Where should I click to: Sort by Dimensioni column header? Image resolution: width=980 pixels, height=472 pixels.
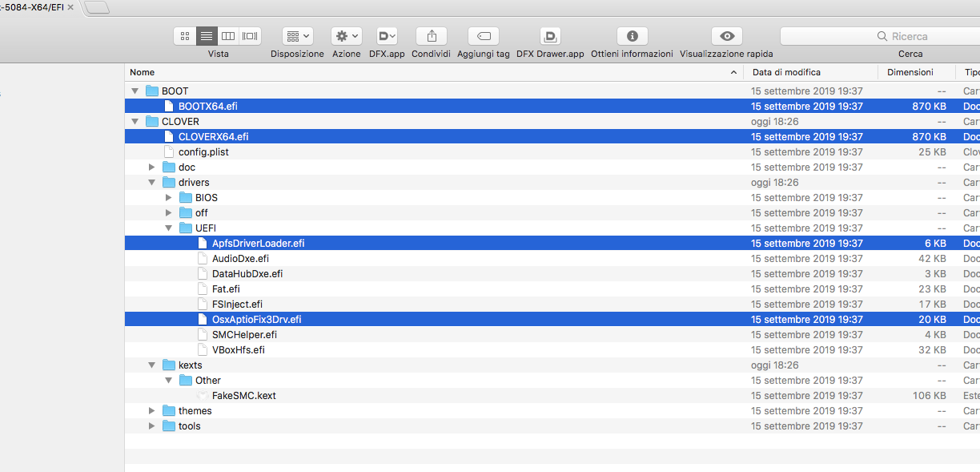pos(916,72)
